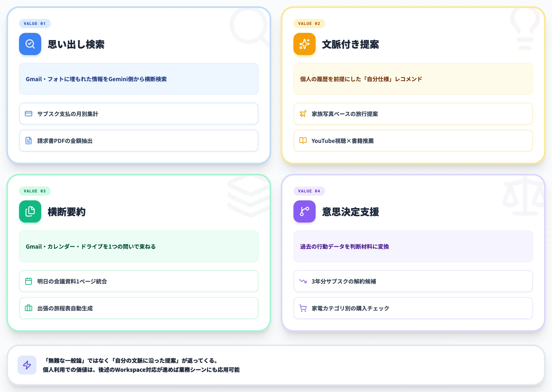Click the 文脈付き提案 heading
Screen dimensions: 552x392
point(350,44)
